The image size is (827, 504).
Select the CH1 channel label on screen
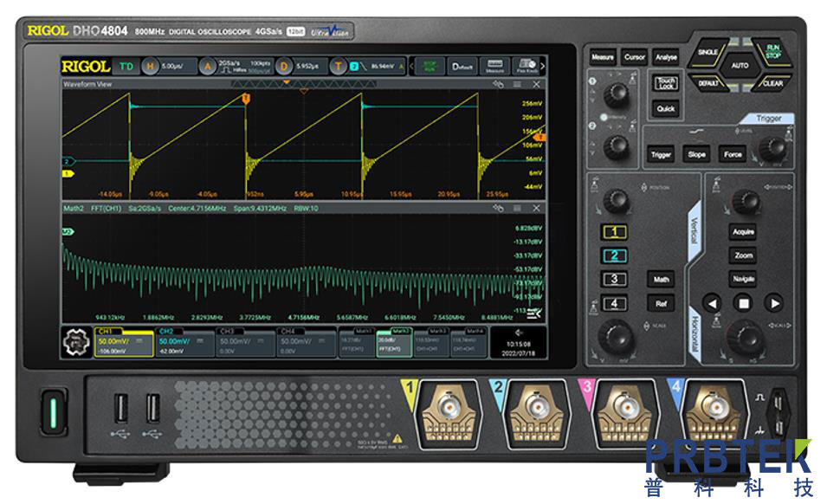[x=107, y=331]
